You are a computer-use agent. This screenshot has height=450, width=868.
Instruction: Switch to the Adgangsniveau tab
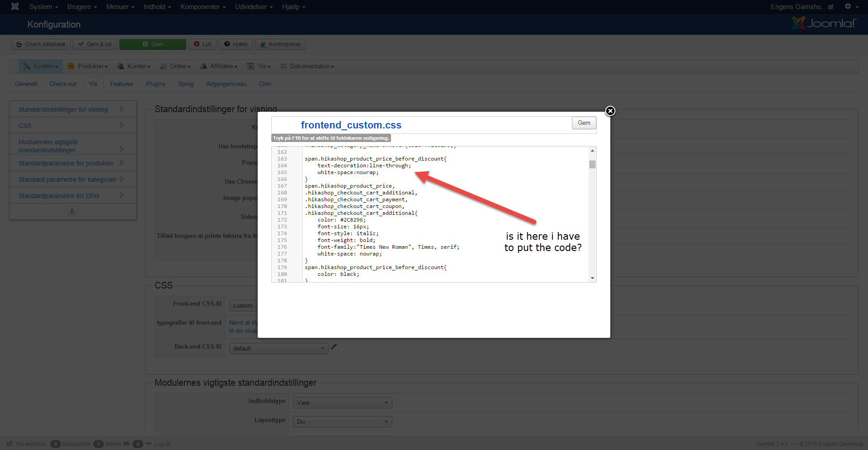tap(226, 84)
